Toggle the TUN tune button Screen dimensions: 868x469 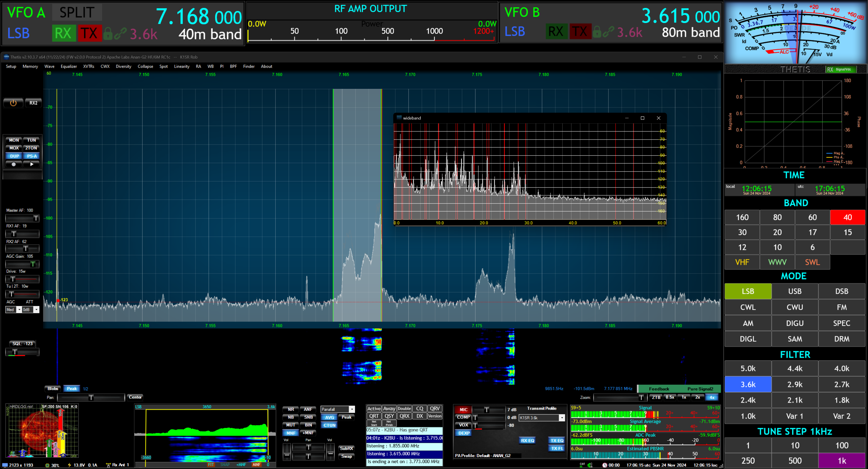tap(31, 140)
